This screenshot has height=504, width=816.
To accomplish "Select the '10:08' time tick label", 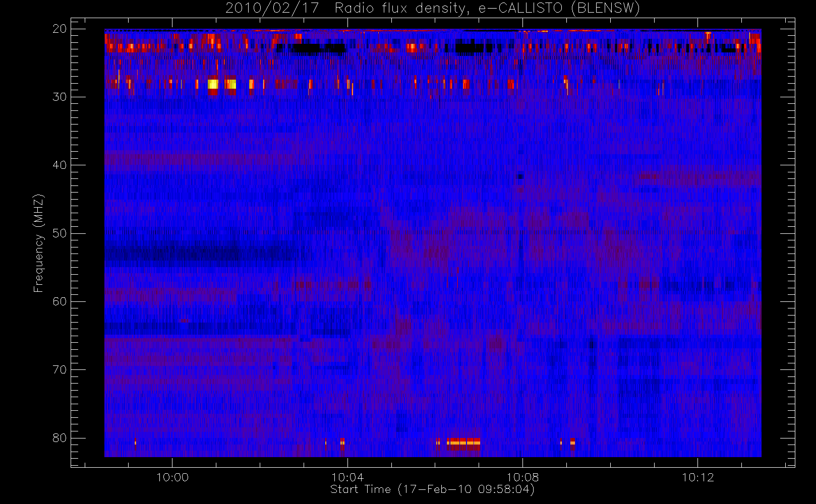I will 522,477.
